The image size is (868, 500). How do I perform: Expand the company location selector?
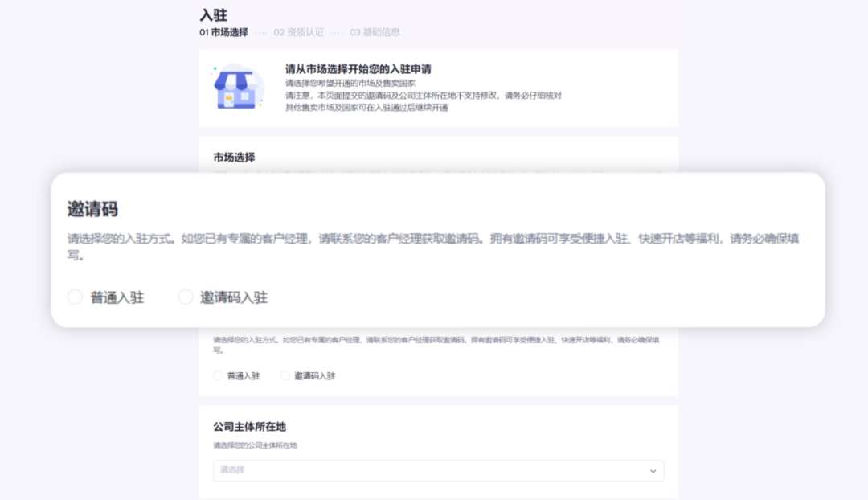tap(438, 470)
